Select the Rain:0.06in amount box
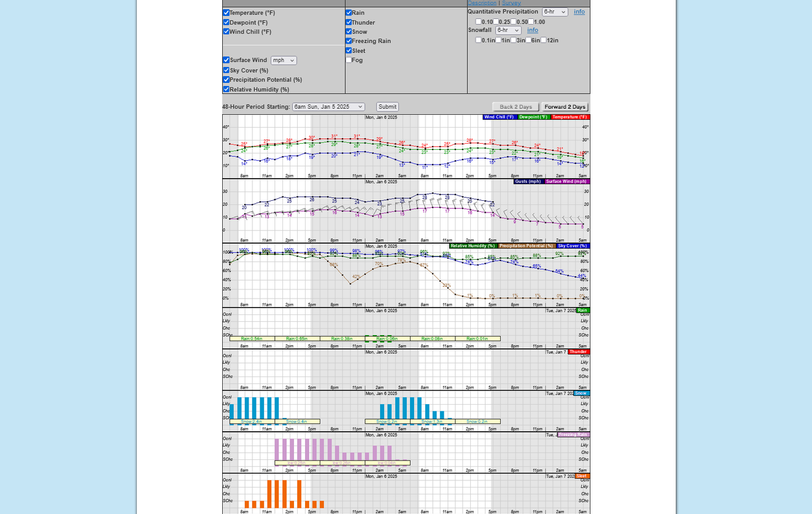 387,338
